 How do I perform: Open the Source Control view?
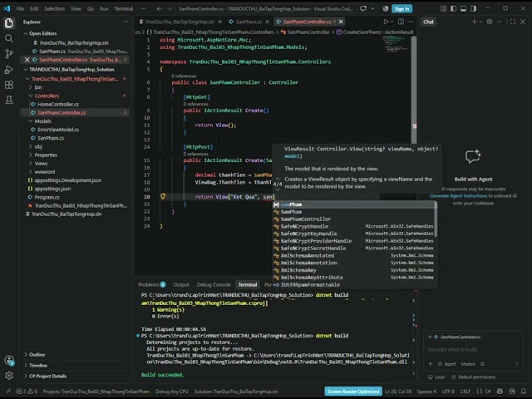(9, 53)
